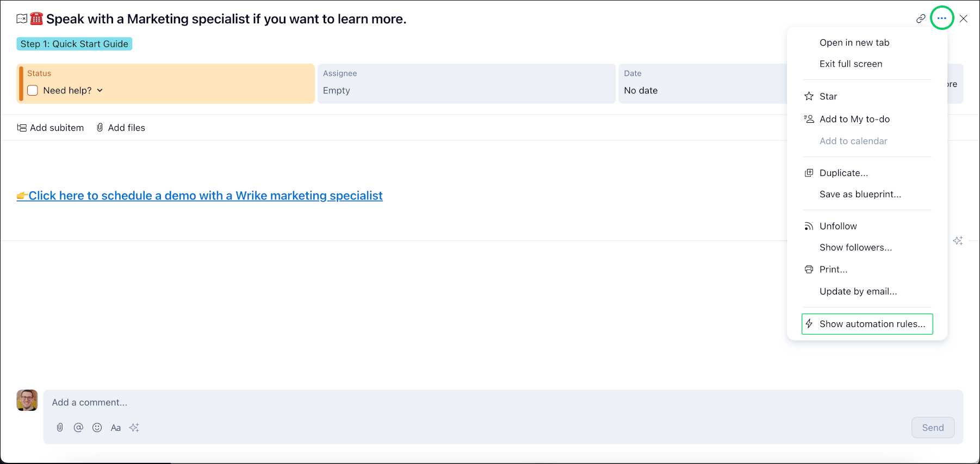Open the Assignee field showing Empty

coord(466,84)
